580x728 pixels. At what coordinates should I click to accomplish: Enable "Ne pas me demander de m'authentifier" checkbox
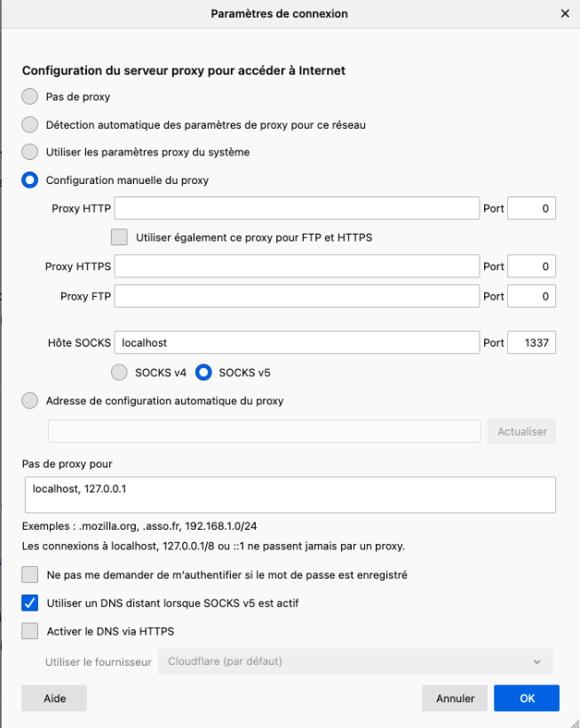pyautogui.click(x=29, y=574)
